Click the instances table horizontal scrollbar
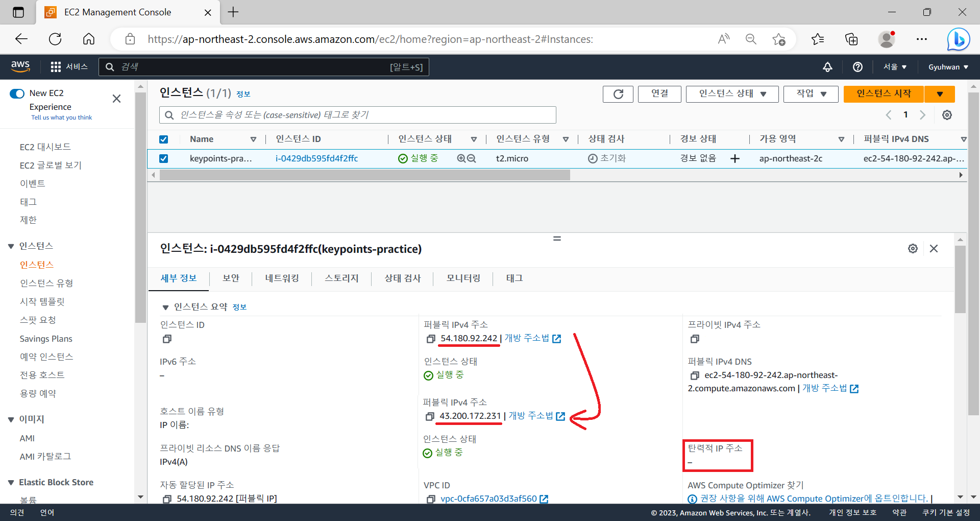This screenshot has height=521, width=980. (365, 175)
